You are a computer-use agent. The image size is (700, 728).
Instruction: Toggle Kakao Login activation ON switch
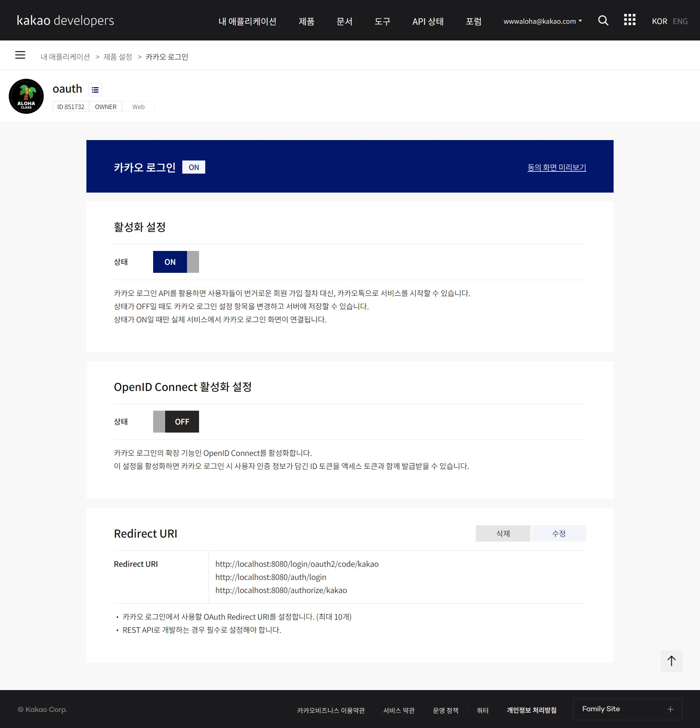[176, 262]
